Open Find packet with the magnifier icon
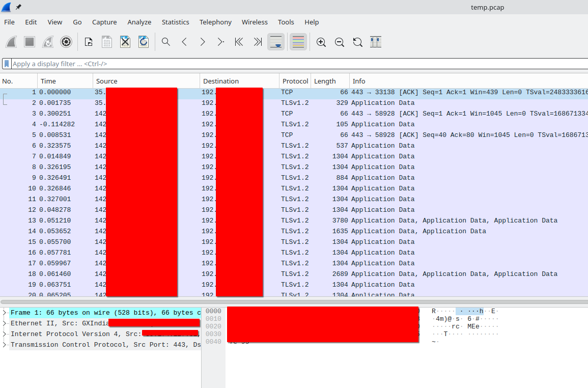Viewport: 588px width, 388px height. point(165,42)
